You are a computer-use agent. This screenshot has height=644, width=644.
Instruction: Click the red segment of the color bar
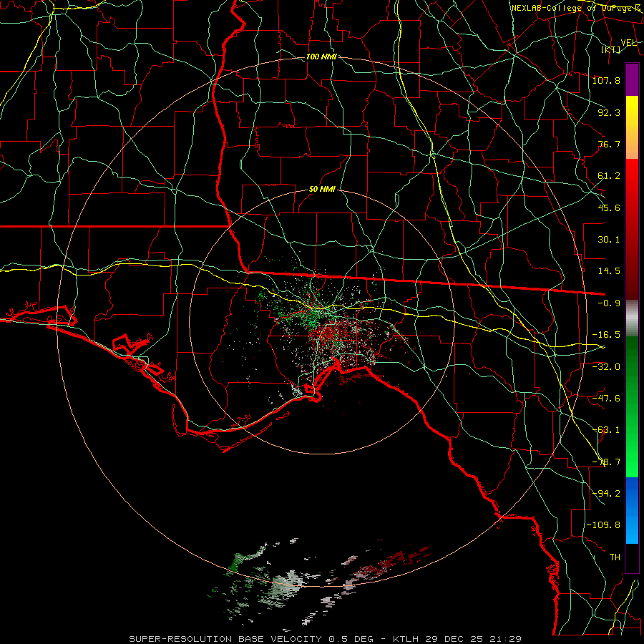pyautogui.click(x=632, y=229)
